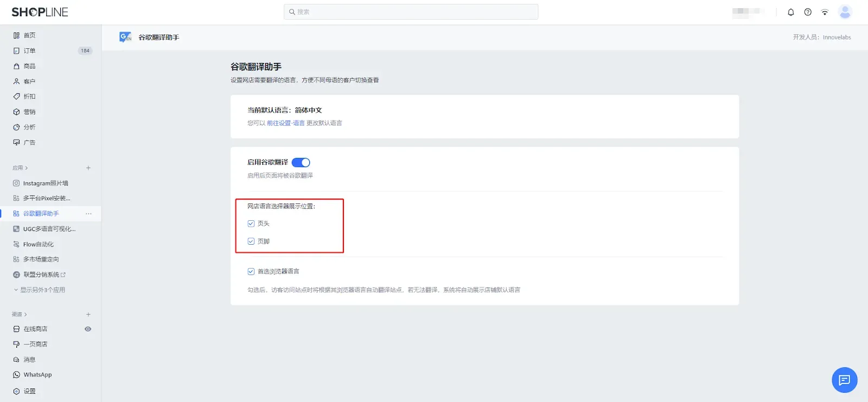Click the plus icon beside 渠道 section
868x402 pixels.
pos(88,315)
